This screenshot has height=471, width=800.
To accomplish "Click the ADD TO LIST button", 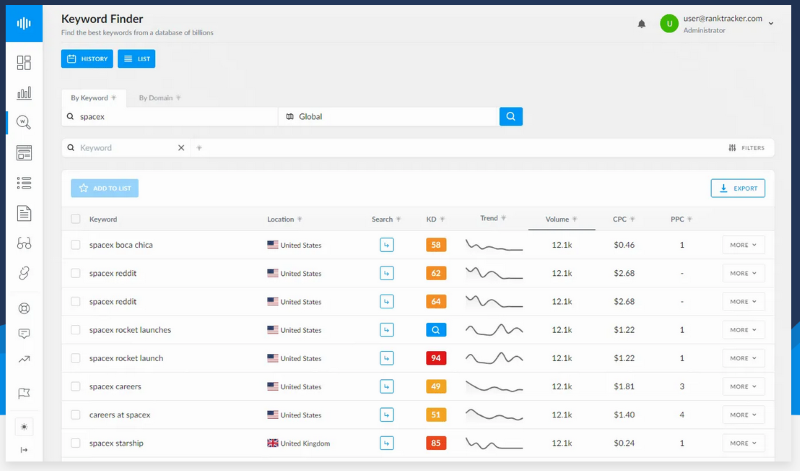I will (x=105, y=188).
